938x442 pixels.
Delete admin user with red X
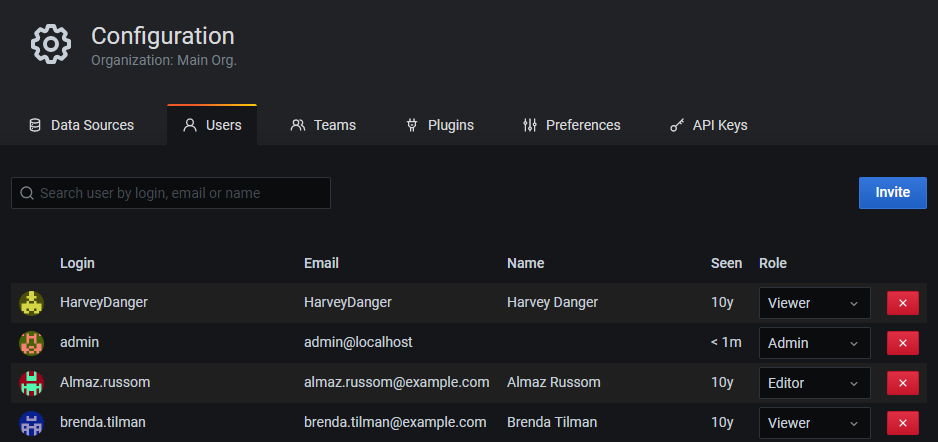pyautogui.click(x=902, y=343)
